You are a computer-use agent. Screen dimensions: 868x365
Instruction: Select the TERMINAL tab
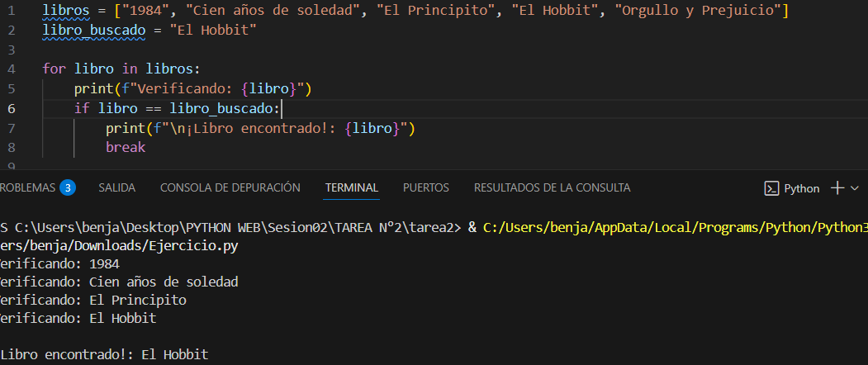pos(352,187)
